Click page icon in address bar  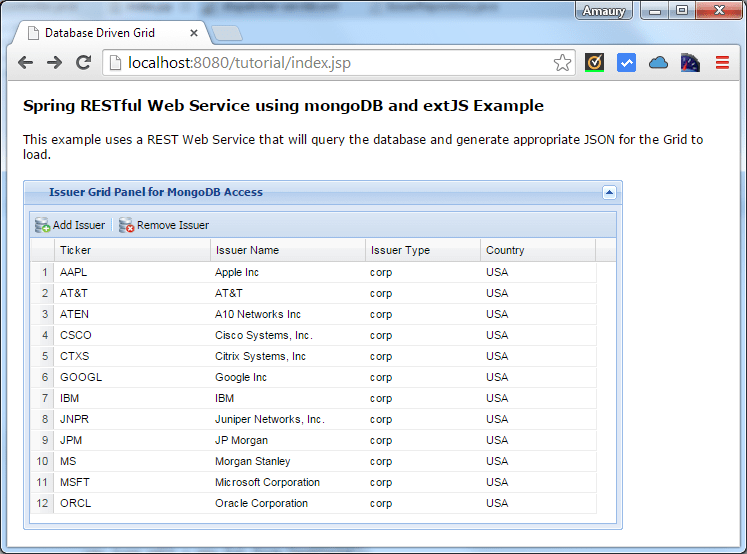[115, 62]
